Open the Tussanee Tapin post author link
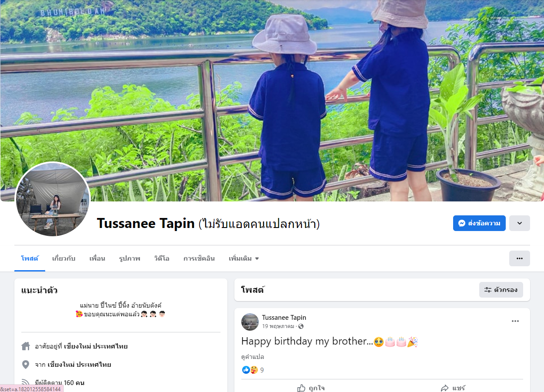Viewport: 544px width, 392px height. click(284, 318)
